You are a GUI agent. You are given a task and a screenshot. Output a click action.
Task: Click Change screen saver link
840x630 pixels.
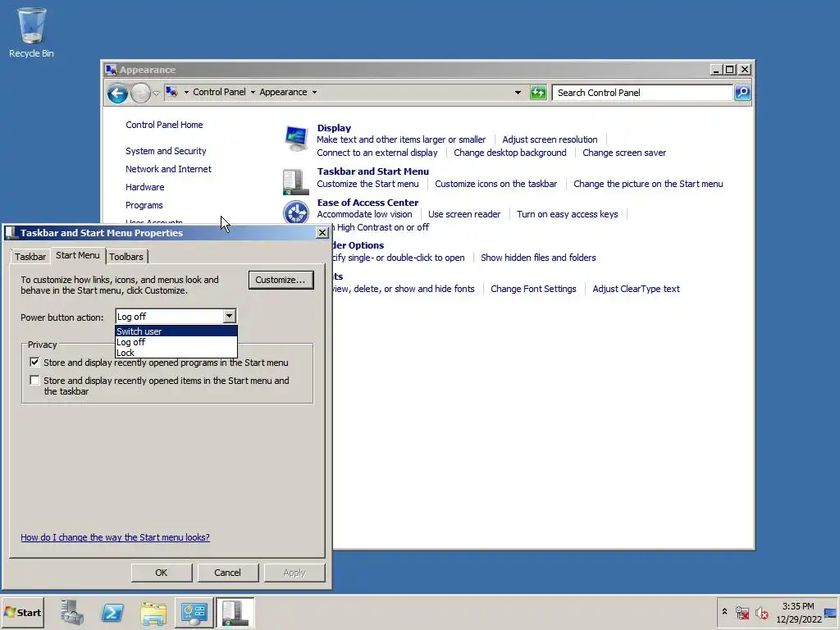coord(624,153)
